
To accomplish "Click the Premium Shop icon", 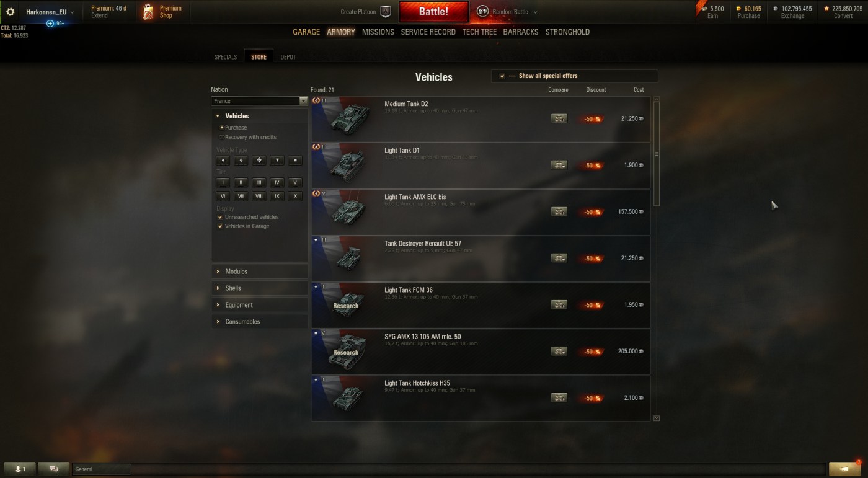I will [148, 12].
